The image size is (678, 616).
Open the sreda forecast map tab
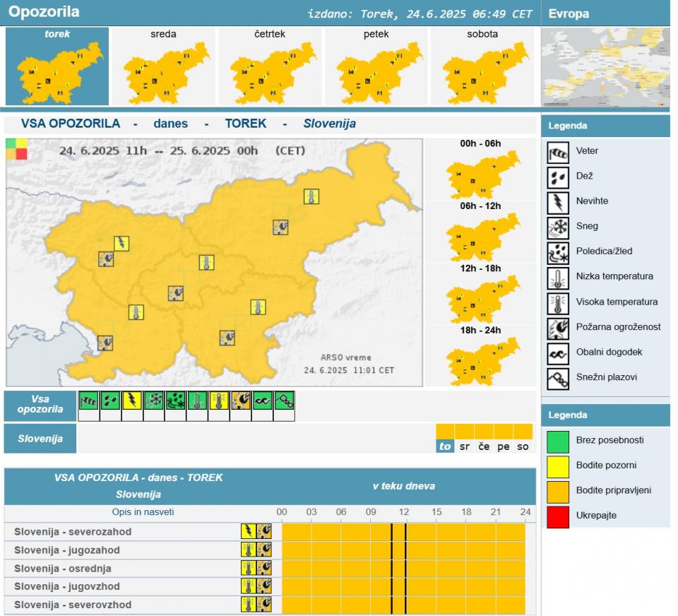pyautogui.click(x=163, y=67)
